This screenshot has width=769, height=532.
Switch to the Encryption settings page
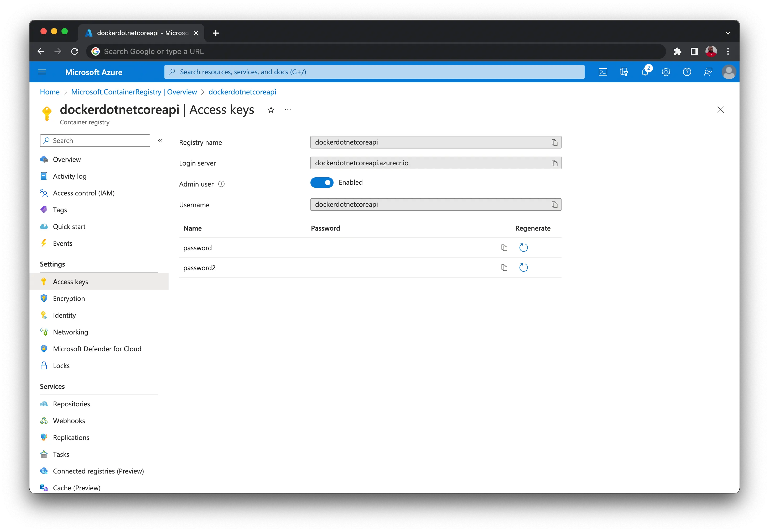(x=69, y=298)
